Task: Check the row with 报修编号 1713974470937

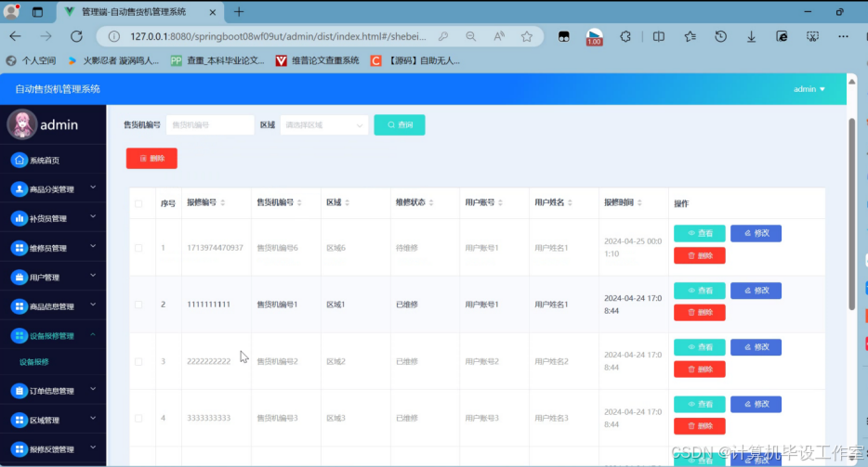Action: (138, 248)
